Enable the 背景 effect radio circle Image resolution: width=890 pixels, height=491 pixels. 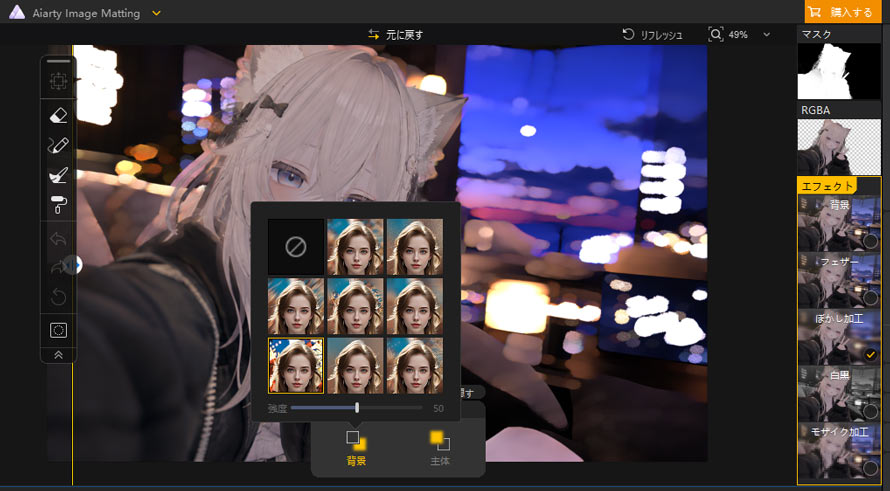click(x=870, y=241)
